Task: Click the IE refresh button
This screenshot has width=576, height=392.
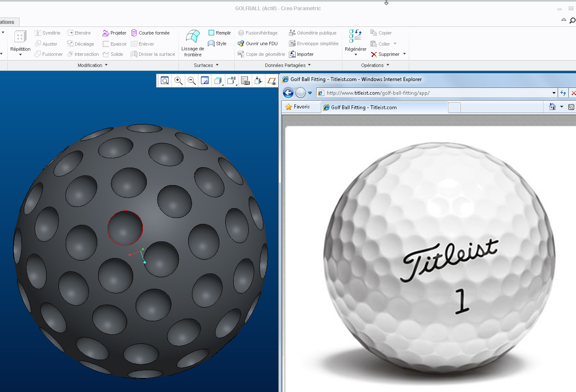Action: click(x=563, y=93)
